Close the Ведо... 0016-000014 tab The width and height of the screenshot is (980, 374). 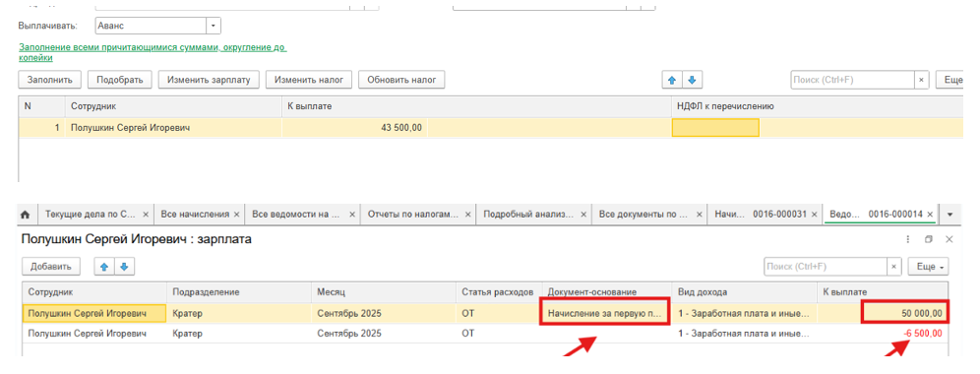pos(930,214)
